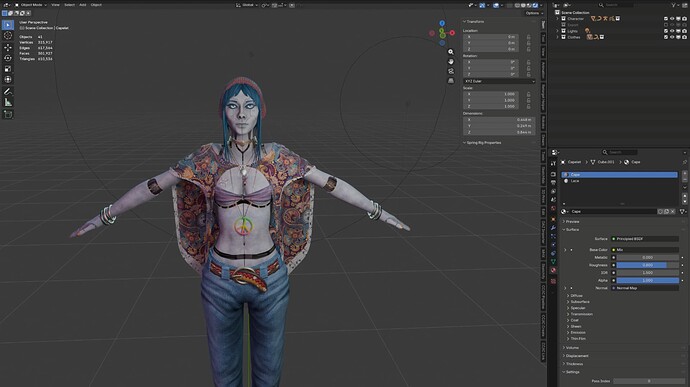Expand the Preview panel
The image size is (690, 387).
pyautogui.click(x=572, y=221)
